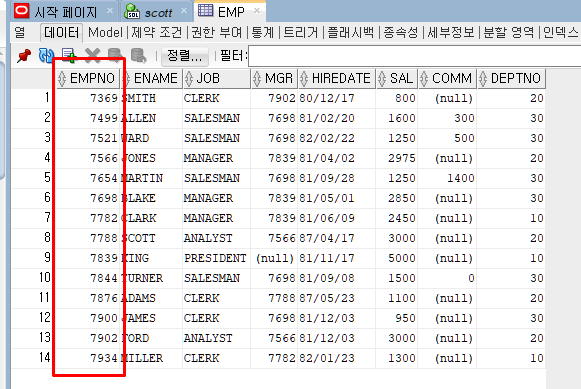
Task: Select SAL cell 2975
Action: tap(397, 158)
